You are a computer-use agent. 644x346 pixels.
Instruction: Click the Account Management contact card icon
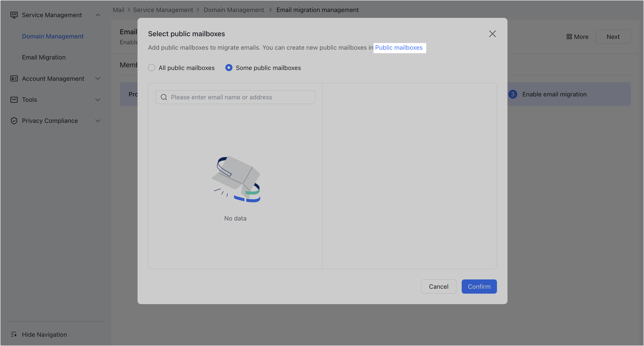[x=14, y=79]
